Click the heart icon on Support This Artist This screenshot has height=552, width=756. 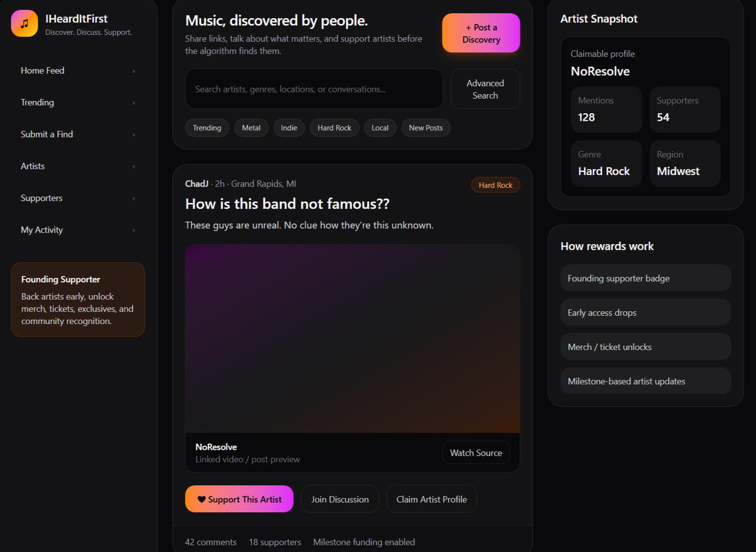(201, 499)
